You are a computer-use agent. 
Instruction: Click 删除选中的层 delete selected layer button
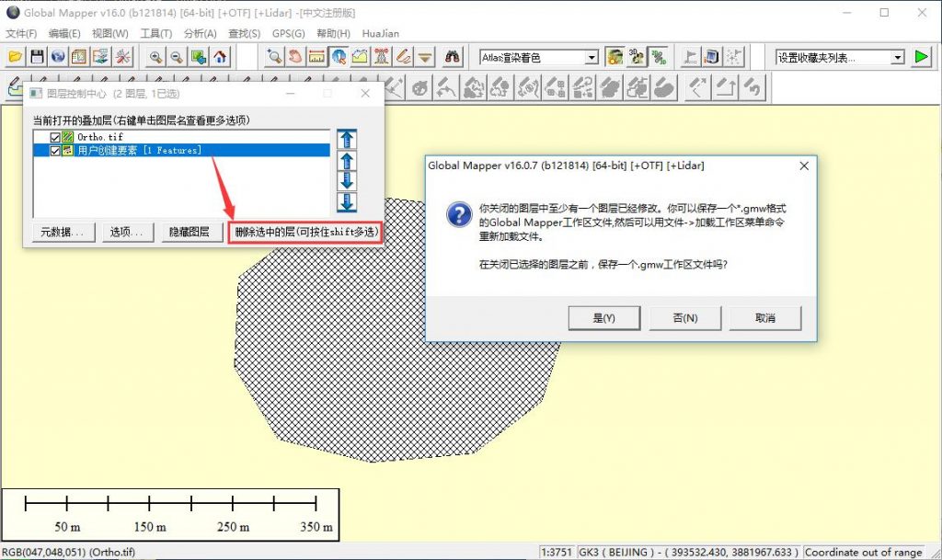pyautogui.click(x=305, y=233)
